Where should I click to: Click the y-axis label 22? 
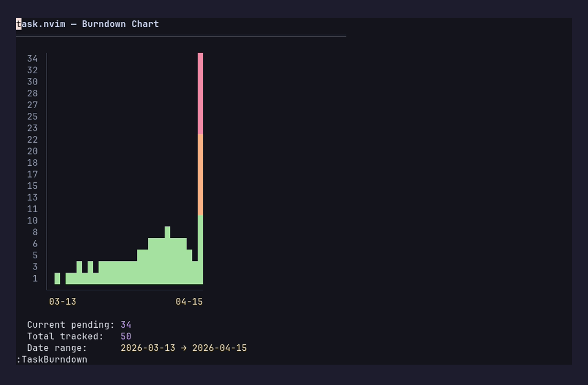pyautogui.click(x=32, y=140)
